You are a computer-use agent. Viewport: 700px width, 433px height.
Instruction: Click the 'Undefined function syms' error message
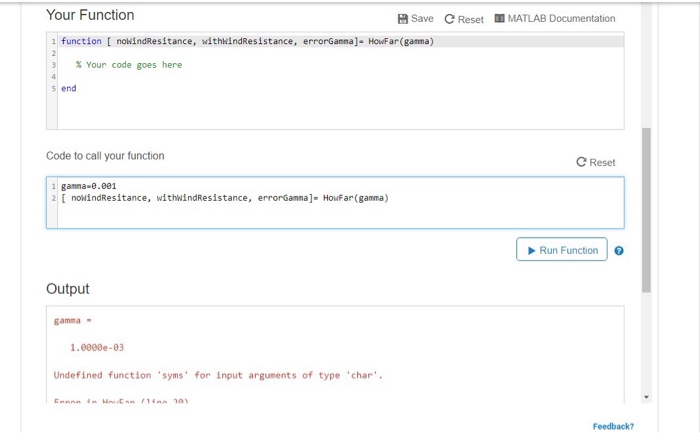pos(218,375)
